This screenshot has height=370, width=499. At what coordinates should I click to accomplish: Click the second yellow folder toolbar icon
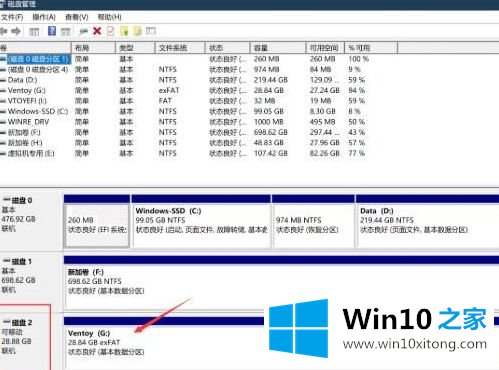(137, 31)
